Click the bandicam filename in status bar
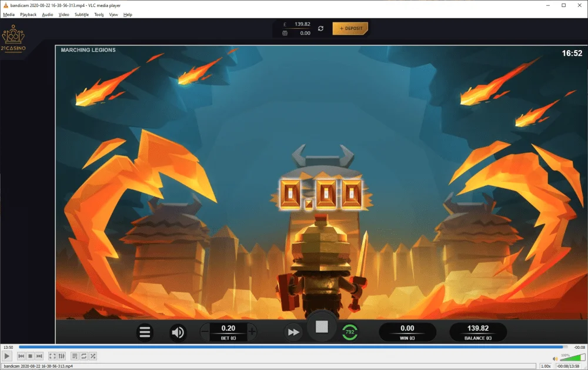Viewport: 588px width, 370px height. 38,366
